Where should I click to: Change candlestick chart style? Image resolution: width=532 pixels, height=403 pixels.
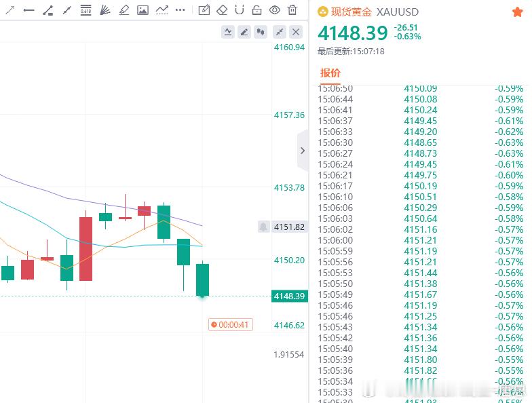pos(261,32)
